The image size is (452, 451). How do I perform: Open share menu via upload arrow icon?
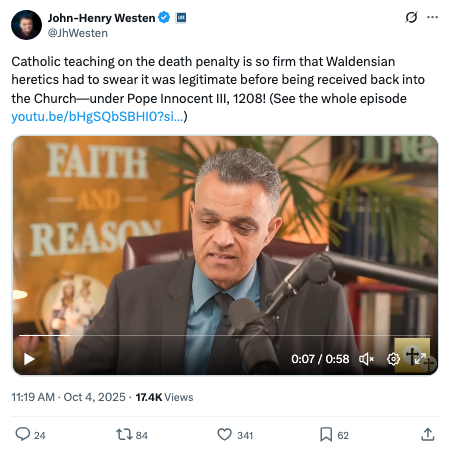pyautogui.click(x=428, y=434)
